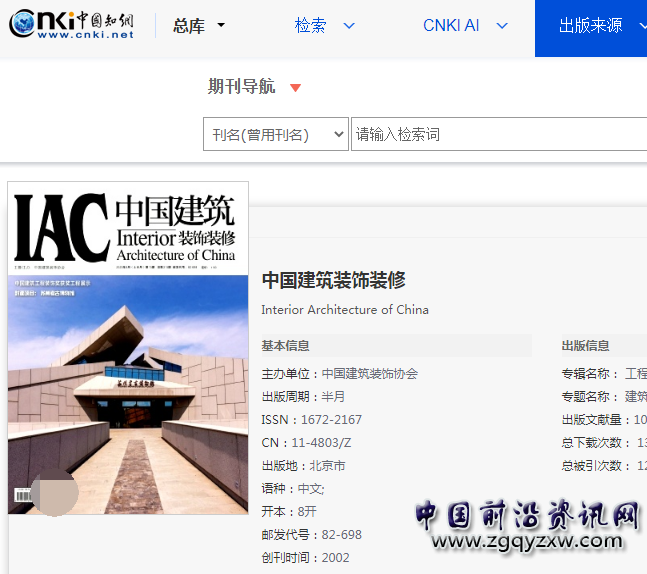Click the 基本信息 section header

click(x=286, y=346)
